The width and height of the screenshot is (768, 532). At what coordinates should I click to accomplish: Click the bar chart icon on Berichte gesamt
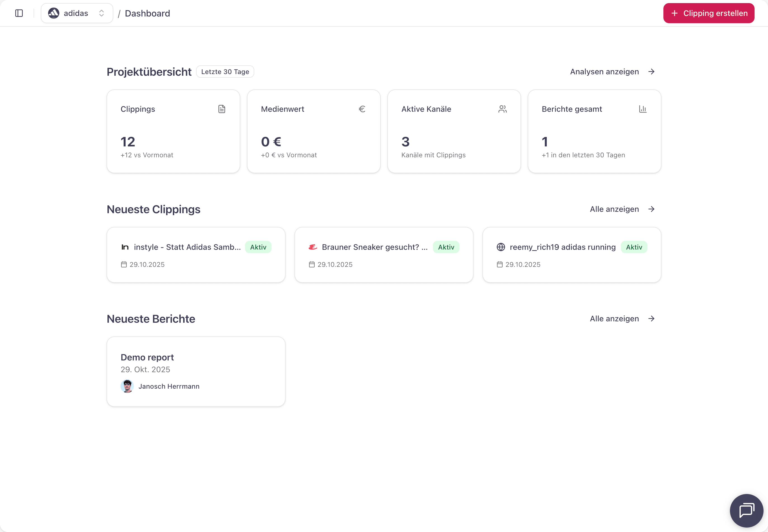point(642,109)
